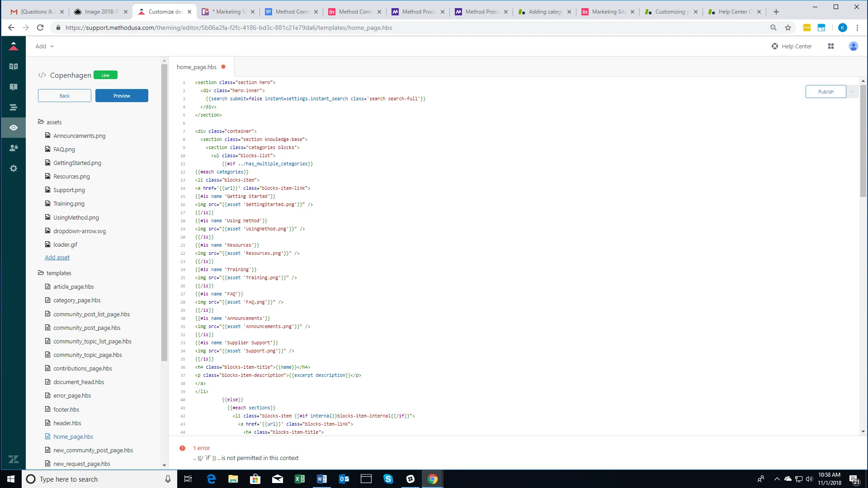
Task: Open Microsoft Word from the taskbar
Action: point(321,479)
